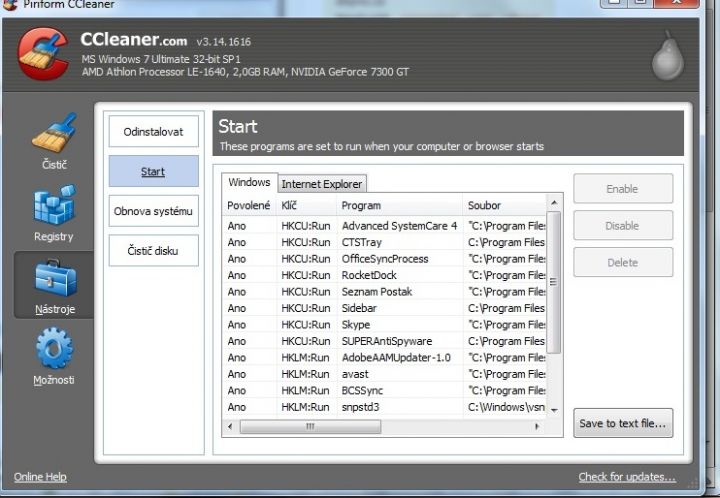720x498 pixels.
Task: Select the Sidebar startup entry
Action: pos(385,308)
